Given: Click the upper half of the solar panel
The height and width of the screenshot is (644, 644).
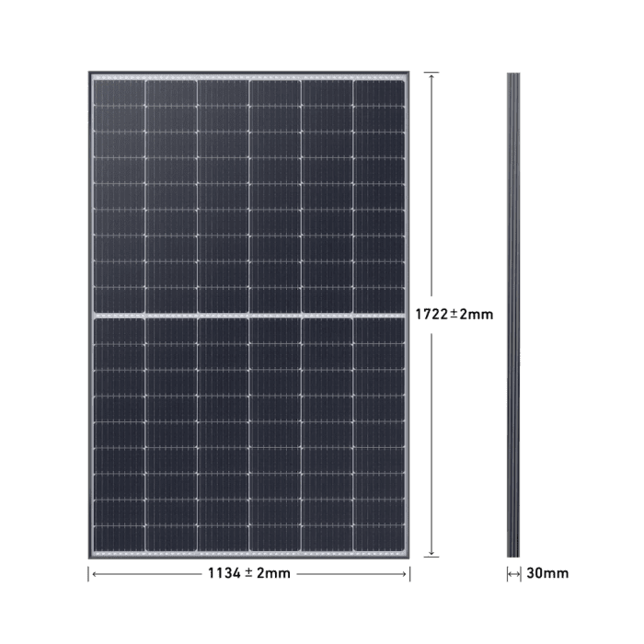Looking at the screenshot, I should (248, 195).
